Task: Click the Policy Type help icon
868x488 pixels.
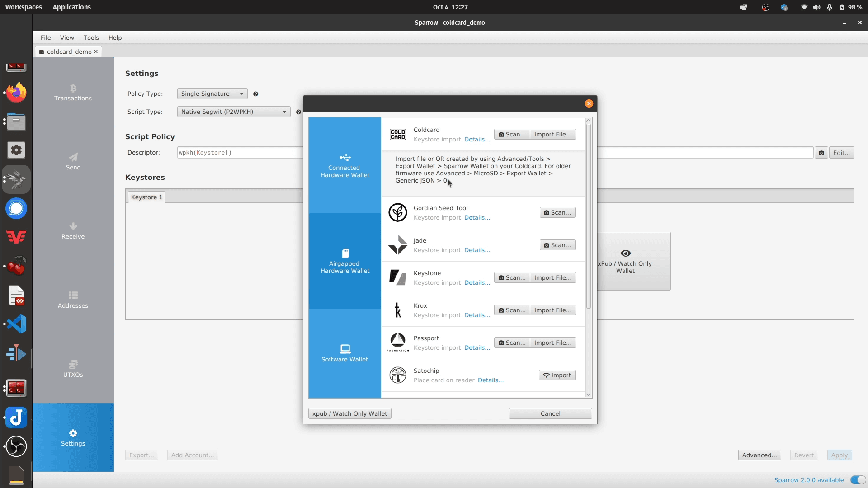Action: [256, 94]
